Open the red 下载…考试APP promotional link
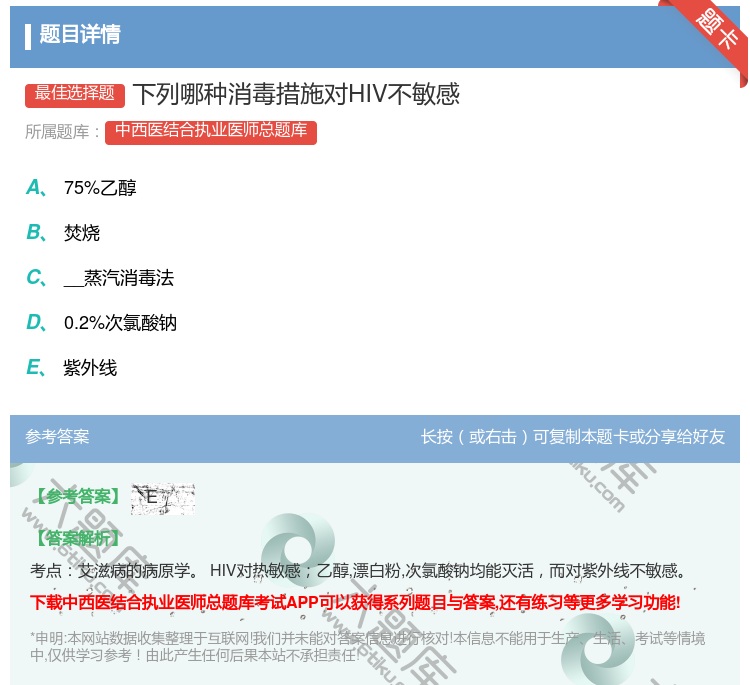 [355, 602]
